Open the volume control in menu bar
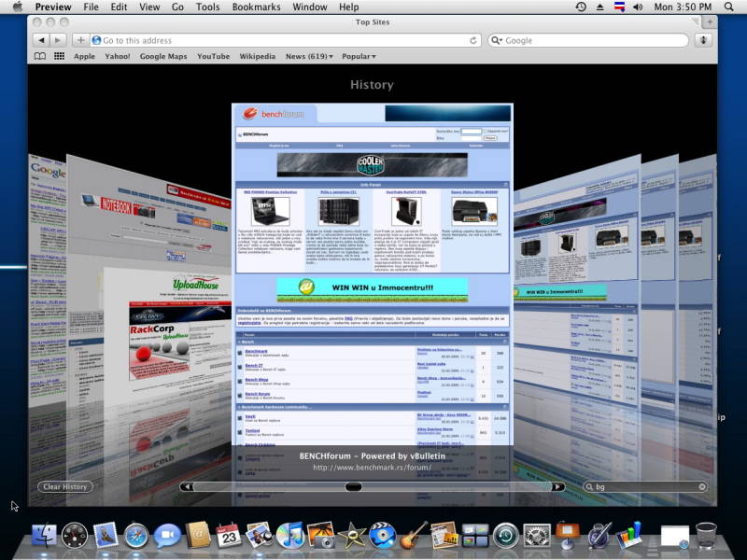 (x=638, y=7)
